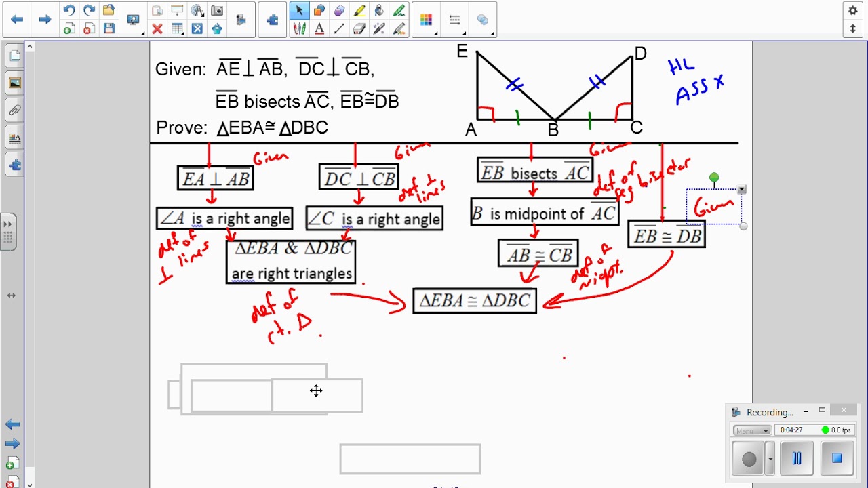
Task: Open the Page Sorter tab
Action: (x=14, y=56)
